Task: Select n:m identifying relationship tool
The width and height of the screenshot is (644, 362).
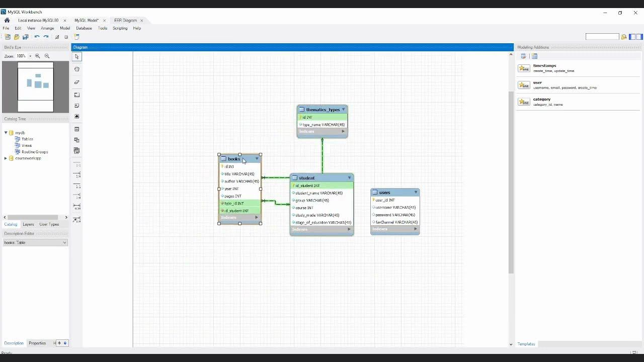Action: point(77,207)
